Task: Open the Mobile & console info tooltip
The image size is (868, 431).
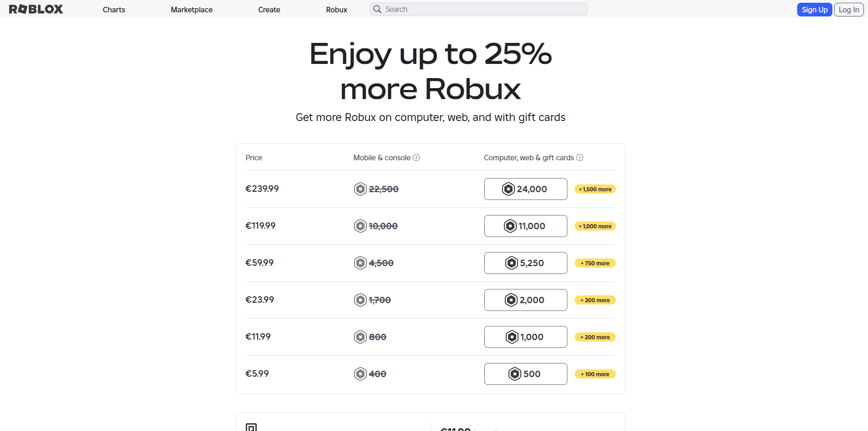Action: (x=416, y=157)
